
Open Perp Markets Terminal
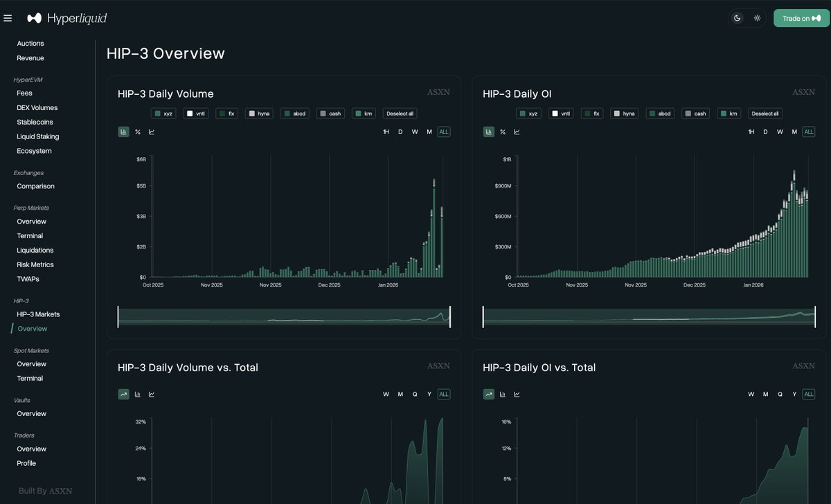pyautogui.click(x=30, y=236)
